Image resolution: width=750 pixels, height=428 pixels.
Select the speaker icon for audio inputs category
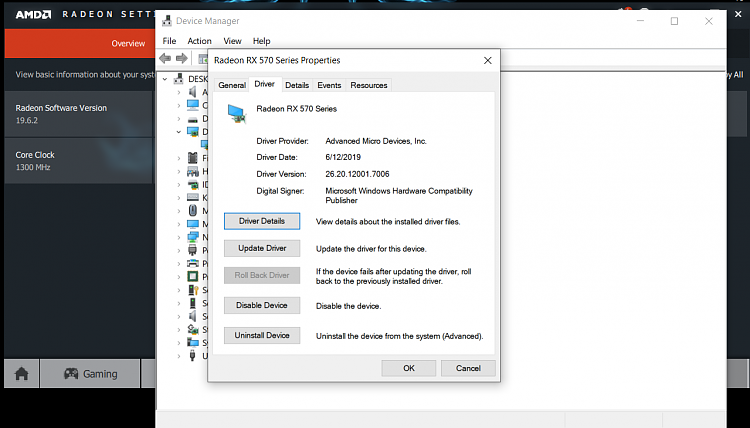coord(193,92)
